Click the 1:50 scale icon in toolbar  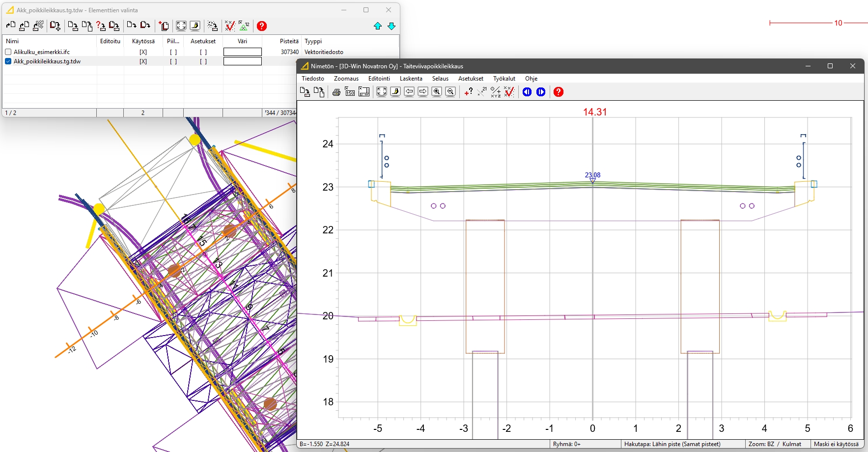(350, 92)
